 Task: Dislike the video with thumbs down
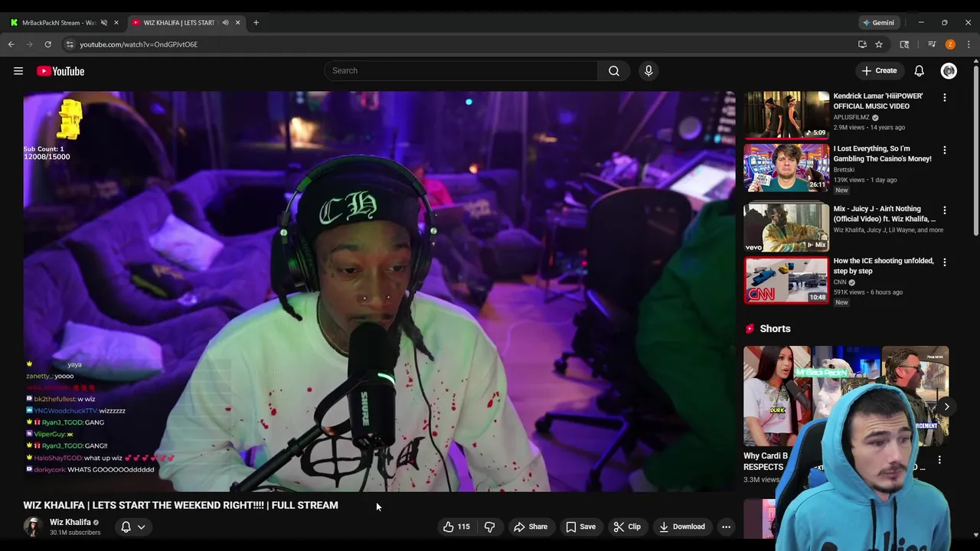[x=489, y=527]
